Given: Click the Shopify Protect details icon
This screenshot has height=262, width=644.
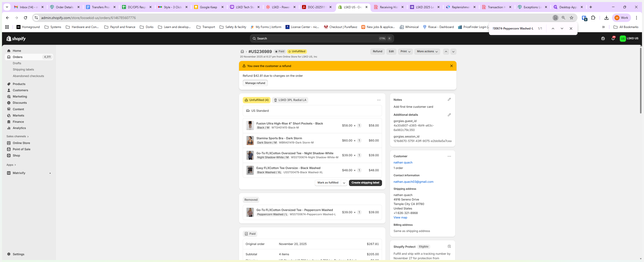Looking at the screenshot, I should point(449,246).
